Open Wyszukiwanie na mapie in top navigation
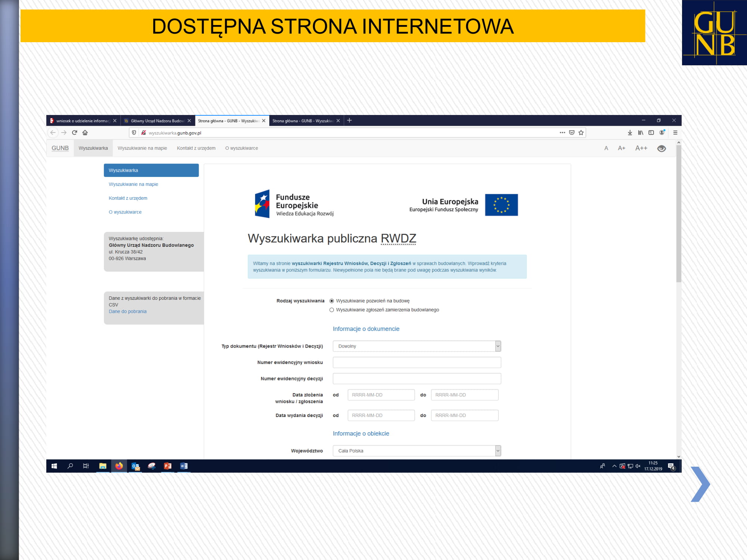The height and width of the screenshot is (560, 747). click(142, 148)
